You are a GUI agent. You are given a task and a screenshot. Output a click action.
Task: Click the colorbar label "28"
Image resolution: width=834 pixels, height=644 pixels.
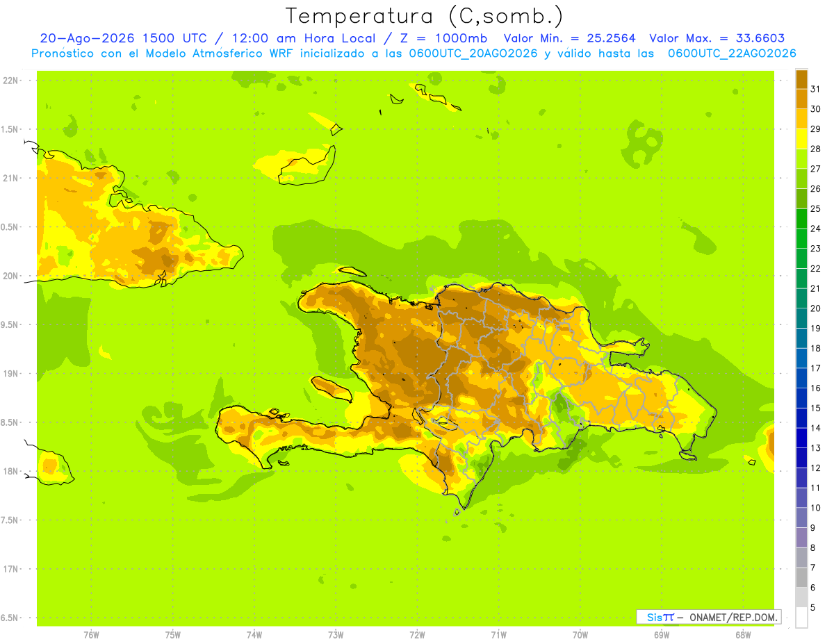click(816, 148)
